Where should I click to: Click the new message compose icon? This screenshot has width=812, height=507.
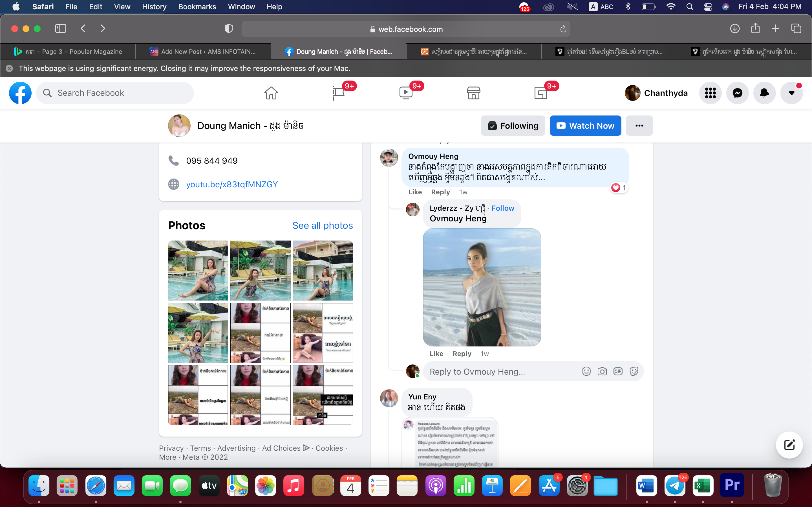click(x=789, y=445)
